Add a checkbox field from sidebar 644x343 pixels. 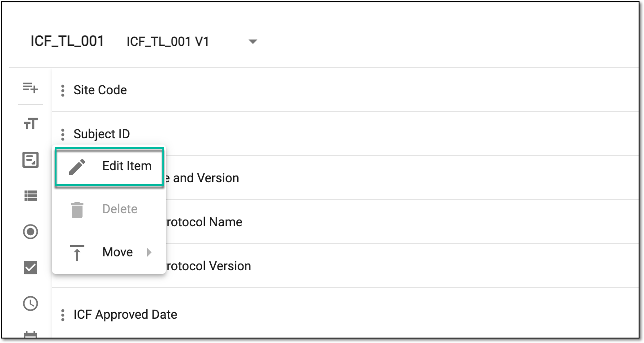click(x=30, y=268)
